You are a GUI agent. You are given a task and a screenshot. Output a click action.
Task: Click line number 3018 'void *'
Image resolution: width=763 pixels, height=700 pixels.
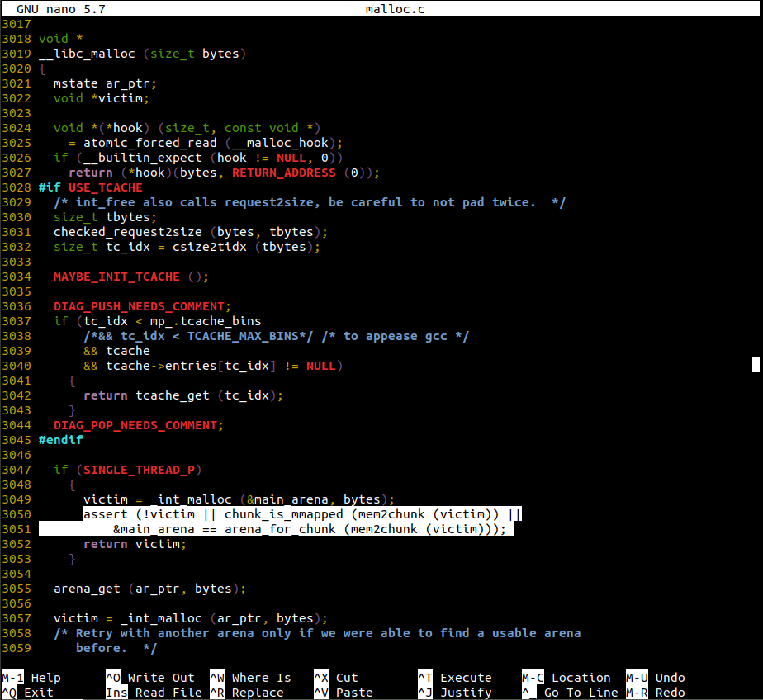[61, 39]
